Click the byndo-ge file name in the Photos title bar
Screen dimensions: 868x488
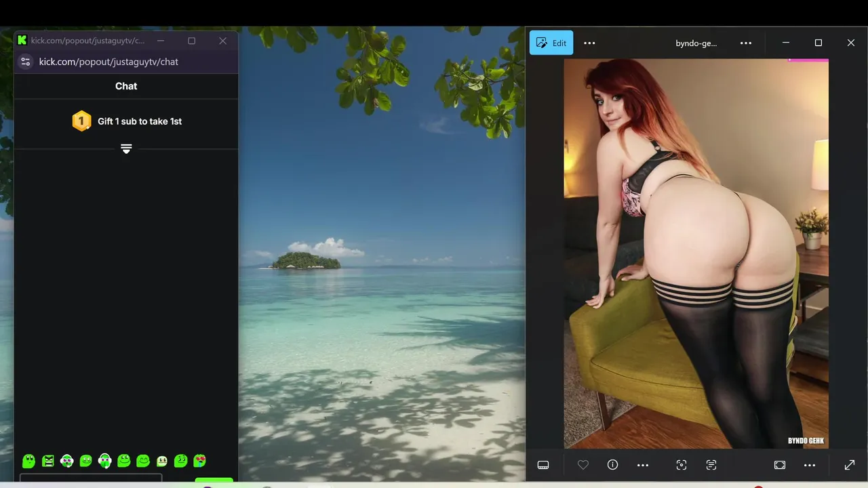pyautogui.click(x=696, y=43)
